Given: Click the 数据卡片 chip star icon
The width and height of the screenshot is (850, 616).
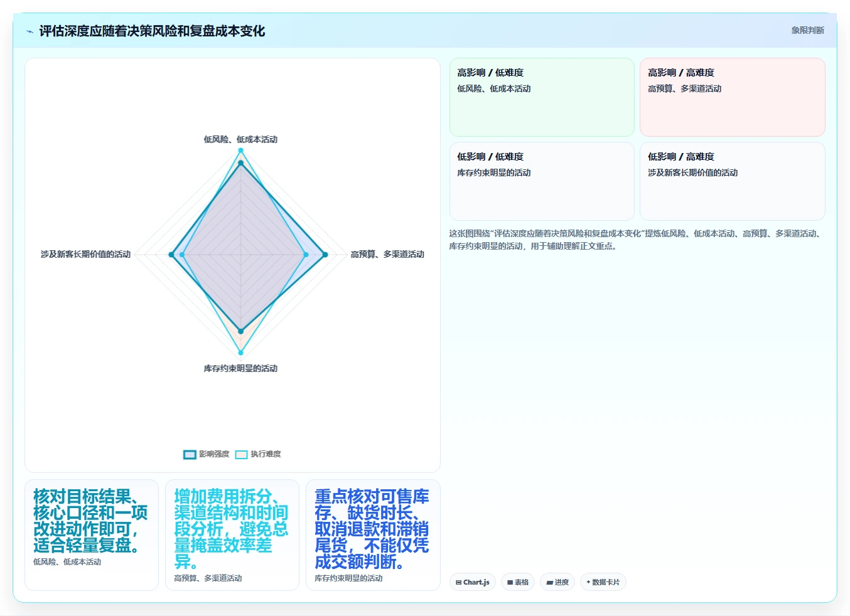Looking at the screenshot, I should 588,582.
